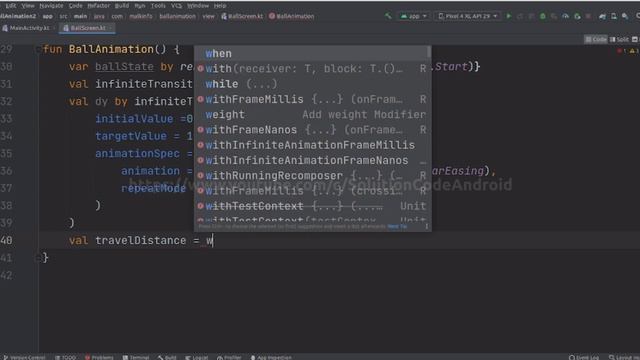This screenshot has width=640, height=360.
Task: Open the Navigate menu
Action: point(51,6)
